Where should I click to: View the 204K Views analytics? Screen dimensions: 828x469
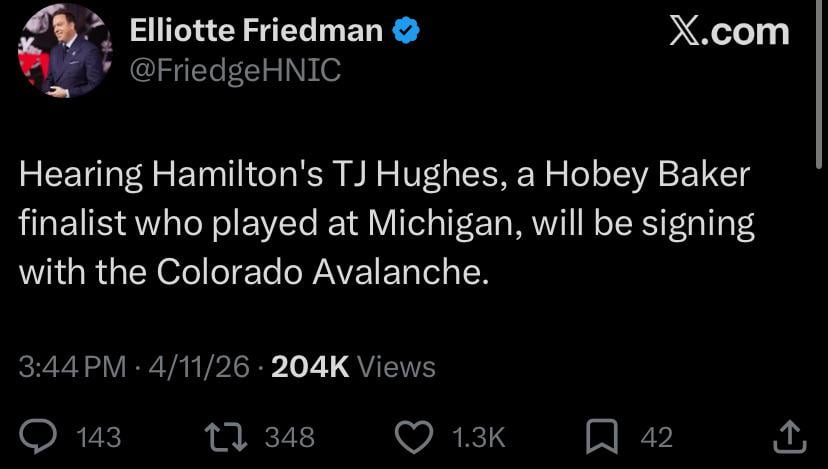tap(353, 367)
